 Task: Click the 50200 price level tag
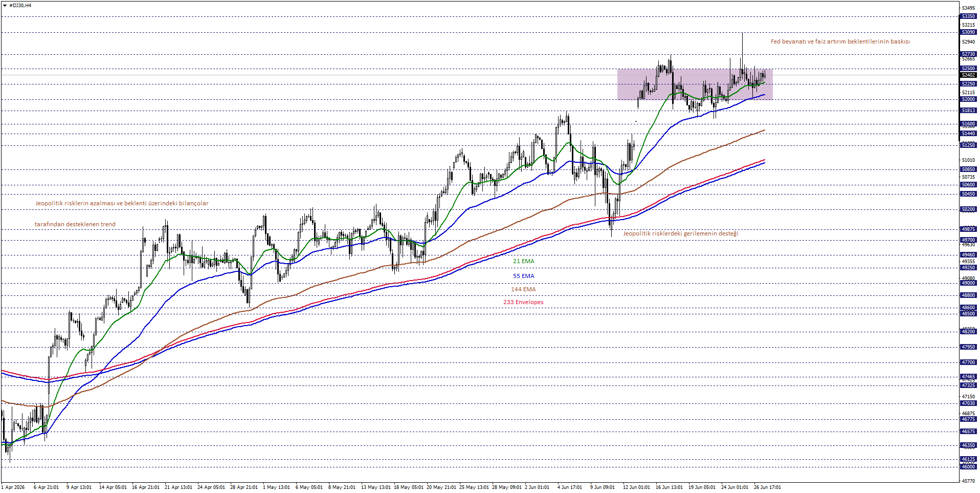coord(968,209)
